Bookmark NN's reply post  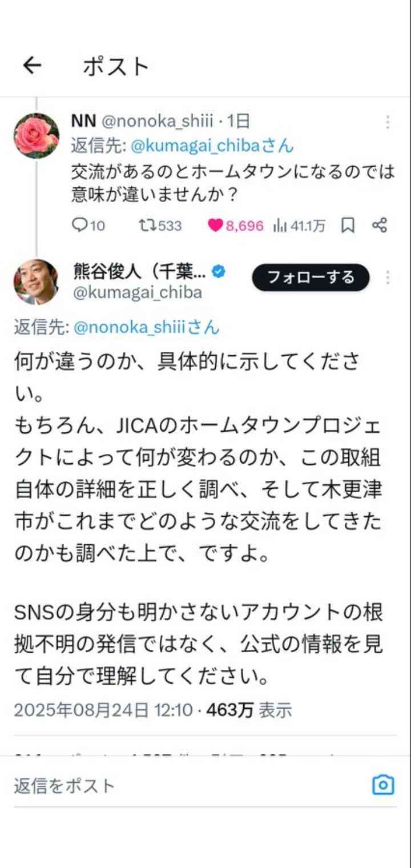click(x=348, y=226)
